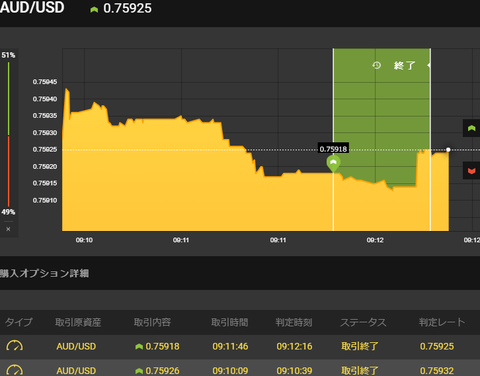Image resolution: width=480 pixels, height=376 pixels.
Task: Click the red section of the sentiment bar
Action: pyautogui.click(x=8, y=171)
